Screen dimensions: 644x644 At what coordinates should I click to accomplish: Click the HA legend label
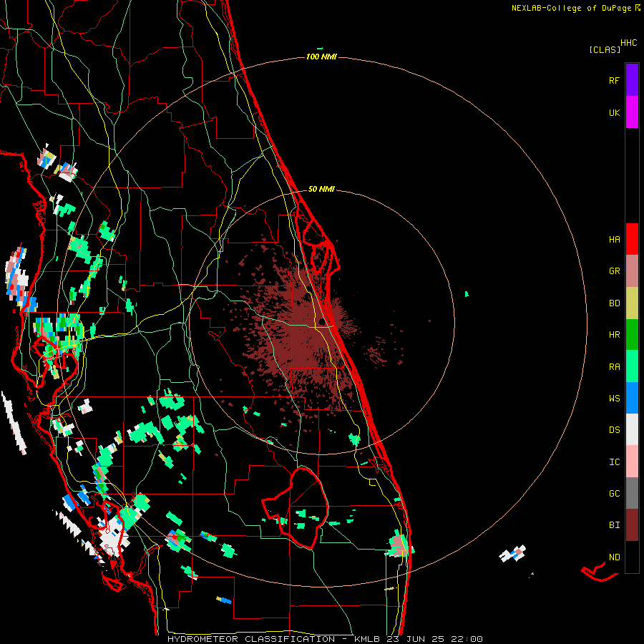click(614, 240)
